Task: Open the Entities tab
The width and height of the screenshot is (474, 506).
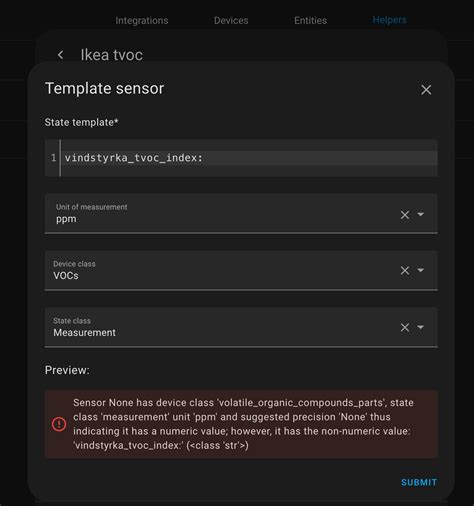Action: 310,21
